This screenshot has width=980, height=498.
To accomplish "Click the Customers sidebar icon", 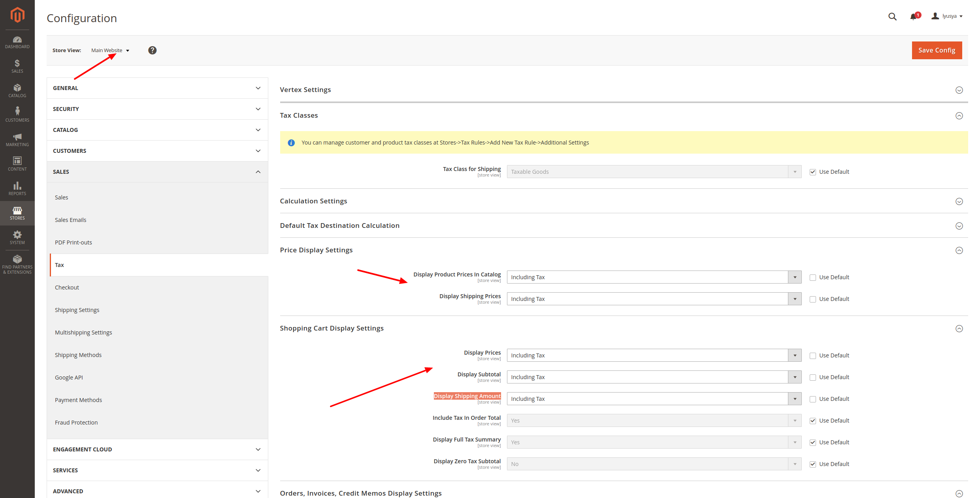I will pos(17,114).
